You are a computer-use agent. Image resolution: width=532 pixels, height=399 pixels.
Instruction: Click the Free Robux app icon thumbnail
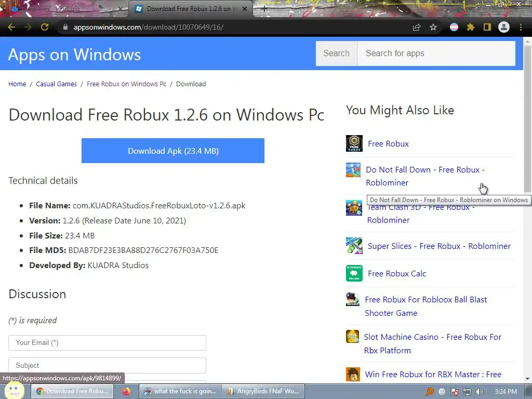pos(354,143)
